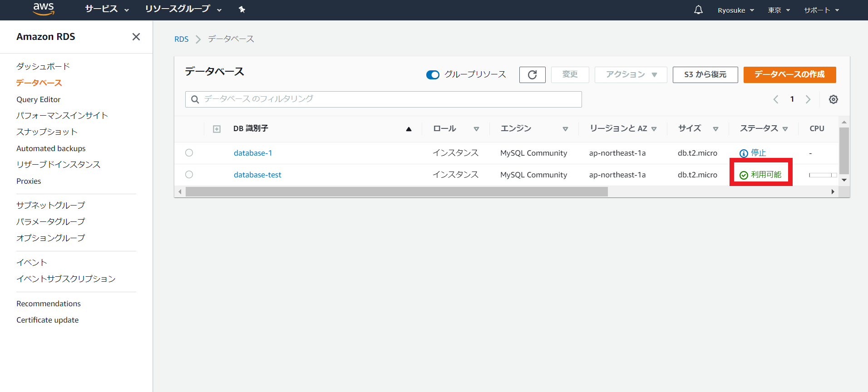Click the DB 識別子 column header

pos(251,129)
